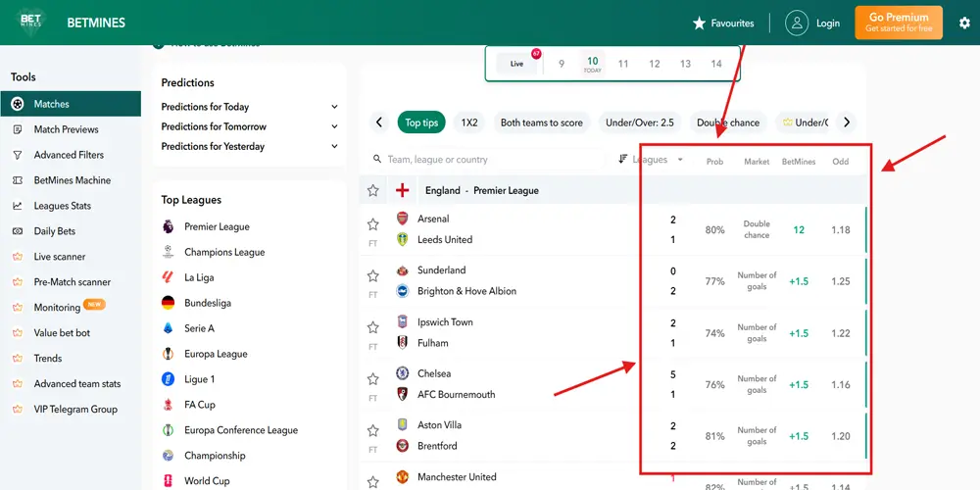Click the Serie A logo icon
This screenshot has width=980, height=490.
click(169, 328)
